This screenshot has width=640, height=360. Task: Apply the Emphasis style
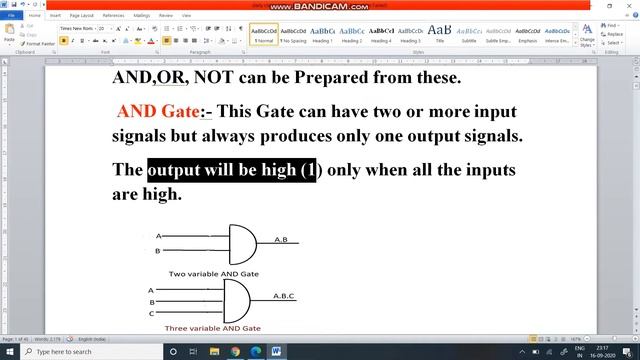528,35
